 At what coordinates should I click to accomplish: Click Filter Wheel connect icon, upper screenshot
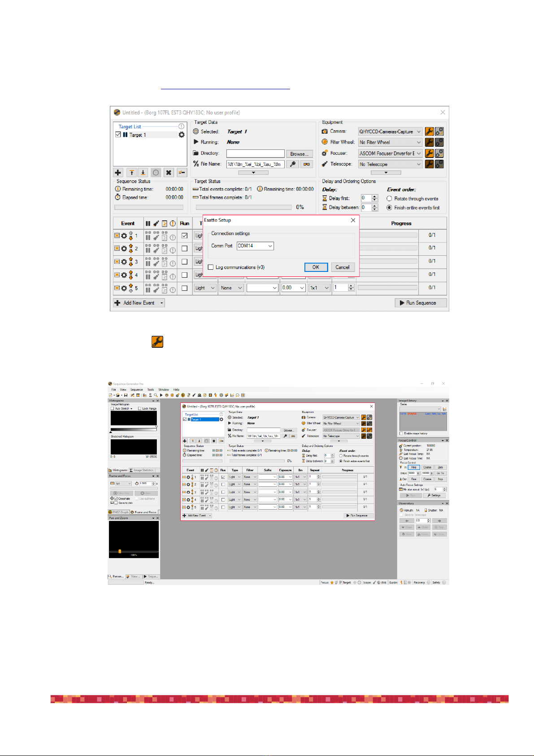tap(439, 142)
